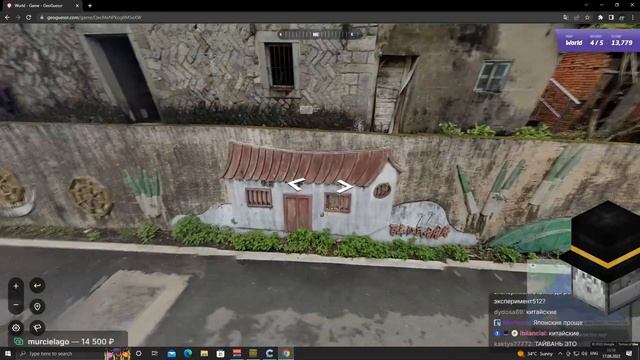Expand the tab search chevron
The width and height of the screenshot is (640, 360).
point(586,5)
